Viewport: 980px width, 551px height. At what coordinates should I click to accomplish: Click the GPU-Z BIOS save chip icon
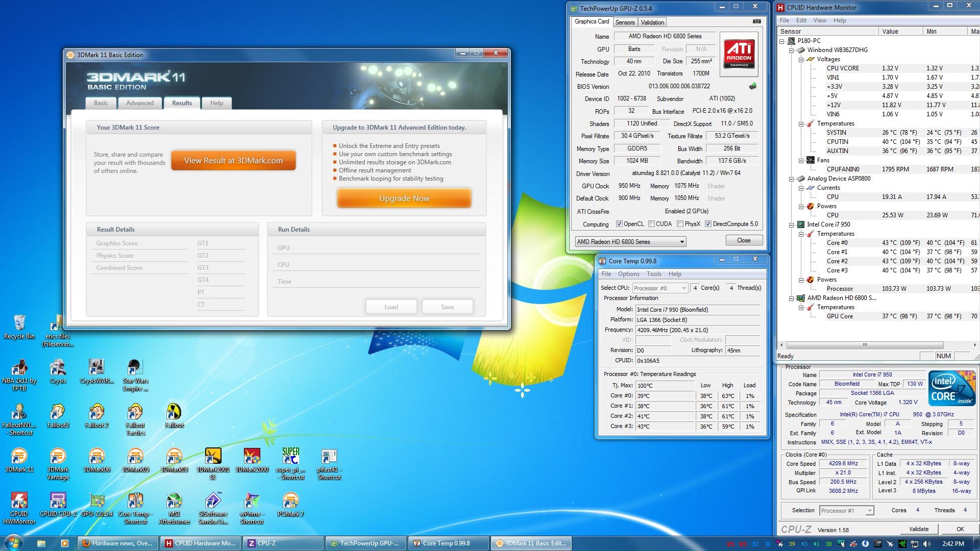click(753, 86)
